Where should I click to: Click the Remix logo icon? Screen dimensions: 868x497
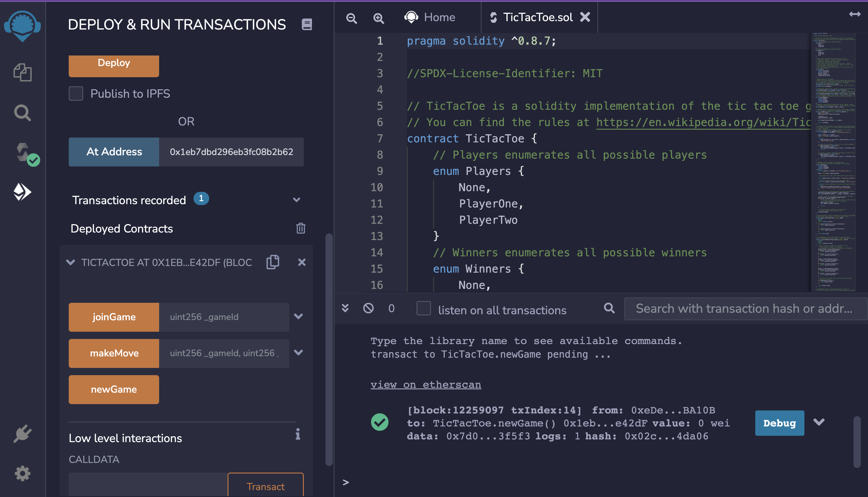(23, 26)
